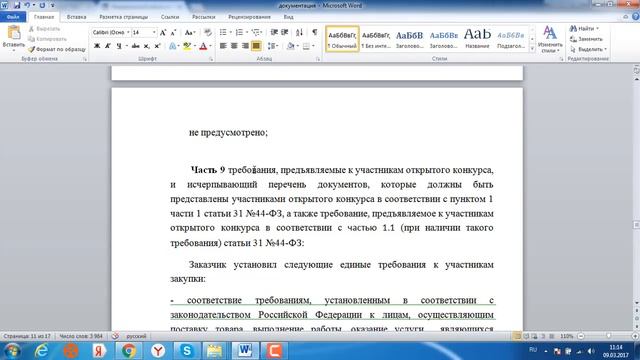Click the Paste (Вставить) clipboard icon
The width and height of the screenshot is (640, 360).
click(13, 33)
